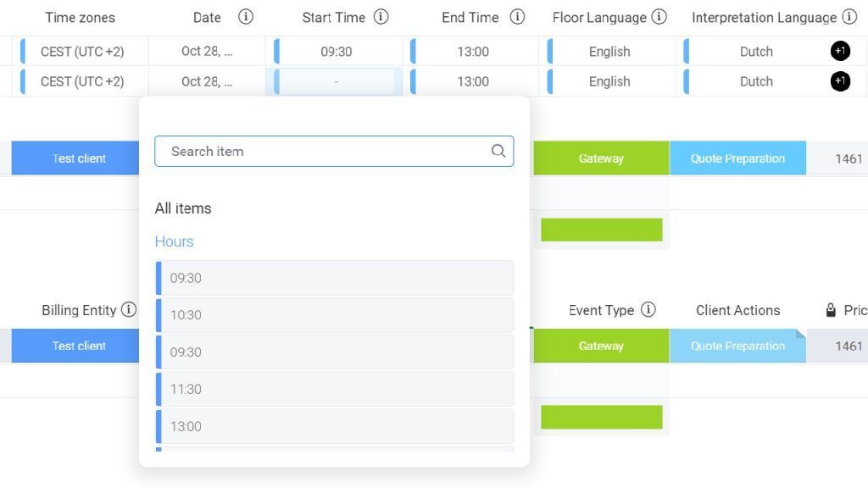Open the Quote Preparation client action
This screenshot has width=868, height=488.
(x=737, y=346)
